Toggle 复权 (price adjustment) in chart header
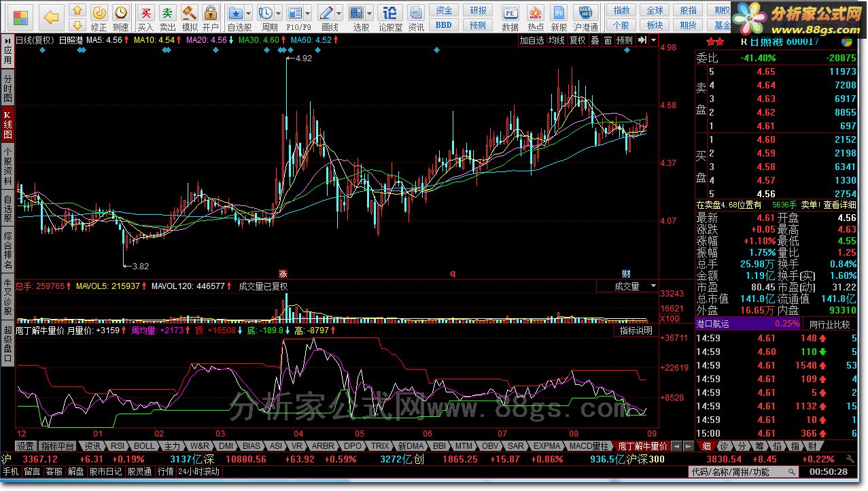 click(x=577, y=40)
